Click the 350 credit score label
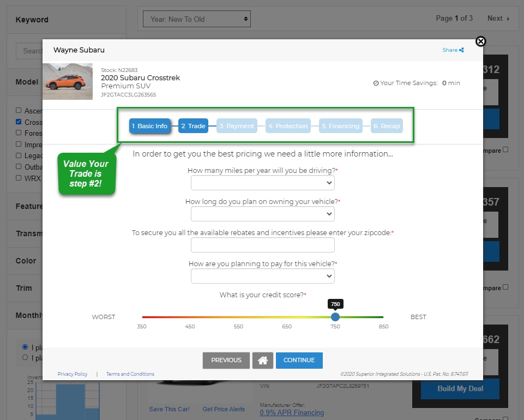This screenshot has width=524, height=420. click(142, 326)
